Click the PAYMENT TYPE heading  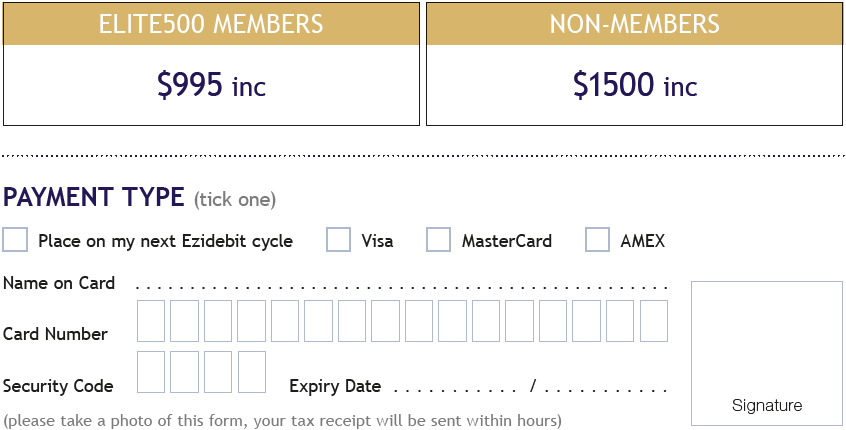(x=94, y=197)
